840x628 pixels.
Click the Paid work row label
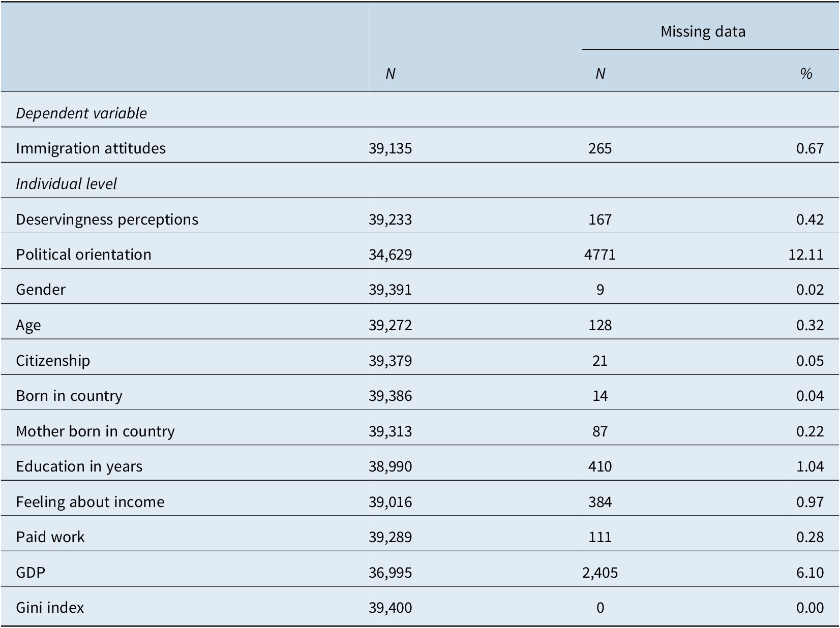50,537
